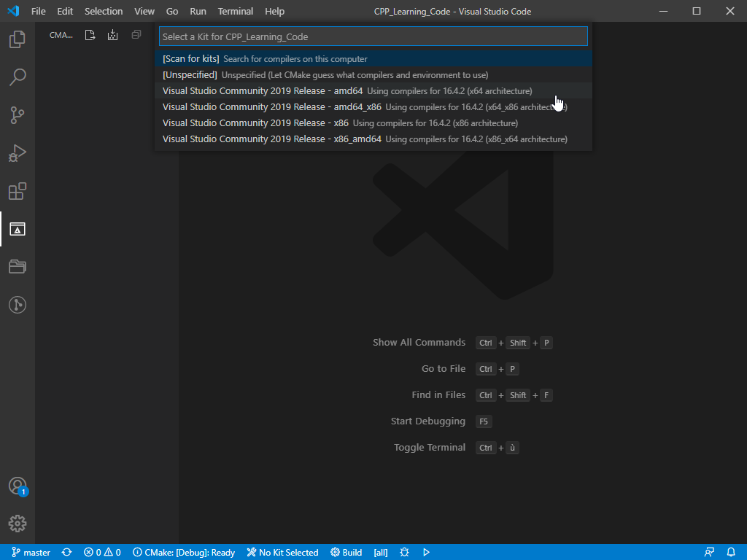Image resolution: width=747 pixels, height=560 pixels.
Task: Click No Kit Selected in status bar
Action: pos(282,553)
